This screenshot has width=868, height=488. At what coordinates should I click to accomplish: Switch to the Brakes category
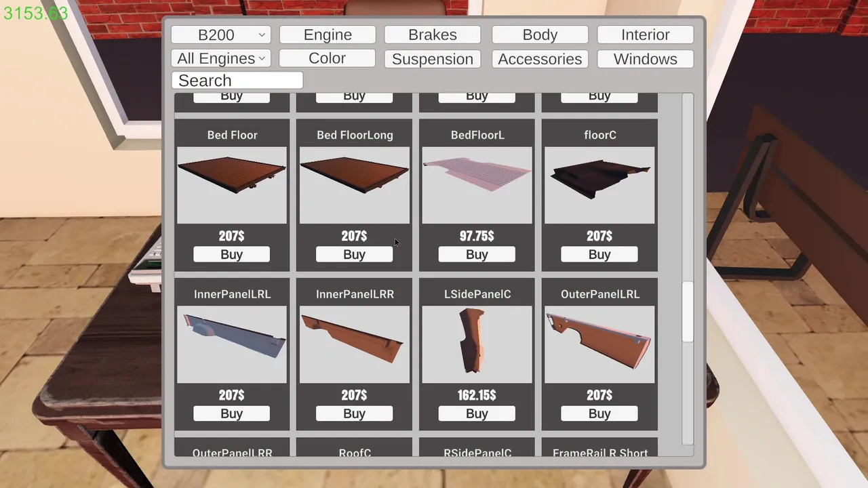(x=433, y=35)
